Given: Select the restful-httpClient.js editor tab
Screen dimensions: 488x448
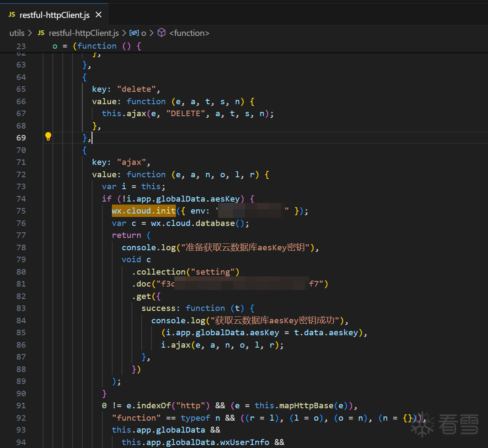Looking at the screenshot, I should tap(55, 15).
